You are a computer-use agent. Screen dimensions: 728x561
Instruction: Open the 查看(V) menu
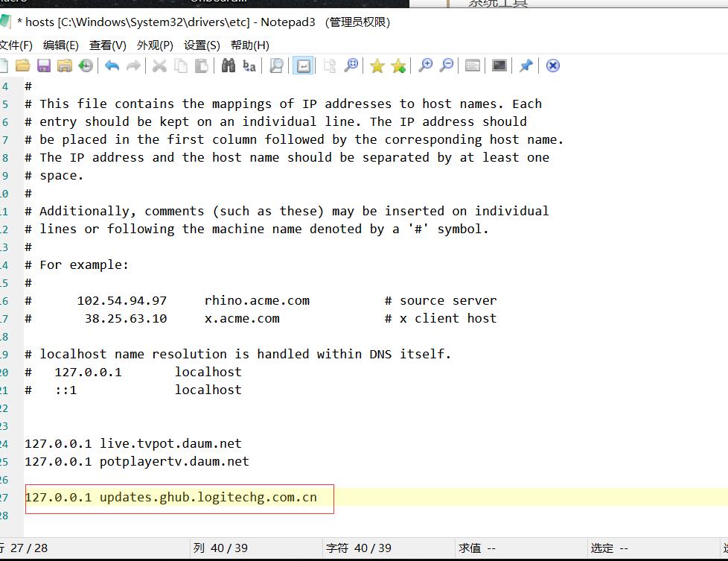click(x=108, y=45)
